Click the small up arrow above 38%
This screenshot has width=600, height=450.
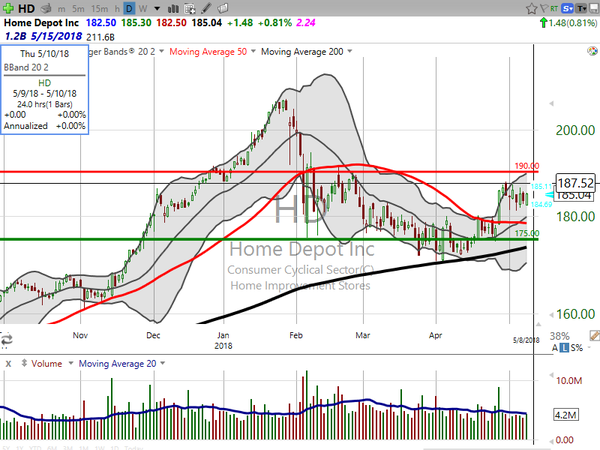point(538,324)
